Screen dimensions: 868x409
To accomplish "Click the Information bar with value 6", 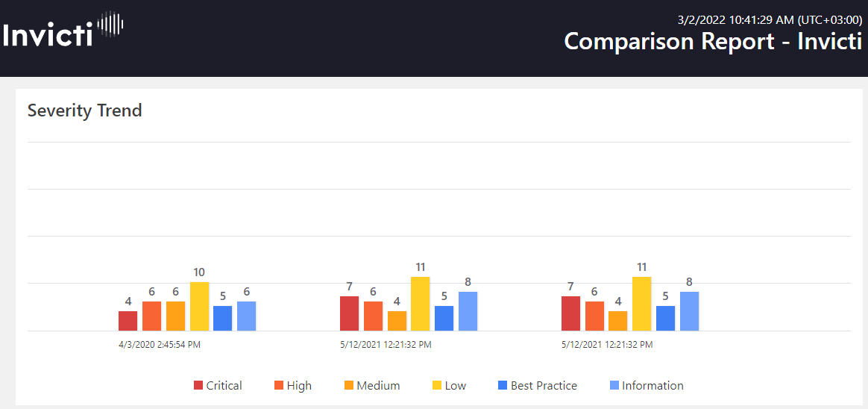I will [x=246, y=316].
